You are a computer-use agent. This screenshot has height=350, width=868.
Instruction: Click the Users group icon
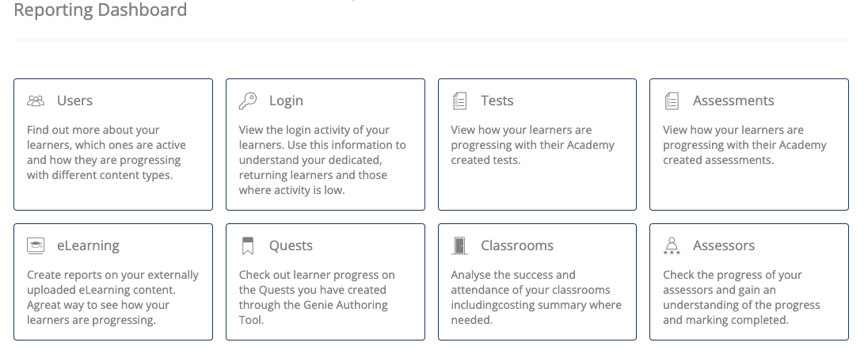point(36,101)
